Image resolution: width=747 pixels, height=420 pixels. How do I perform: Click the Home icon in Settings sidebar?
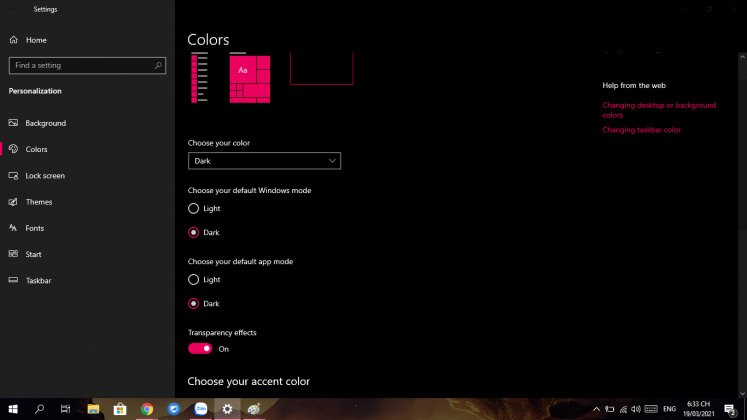(14, 40)
